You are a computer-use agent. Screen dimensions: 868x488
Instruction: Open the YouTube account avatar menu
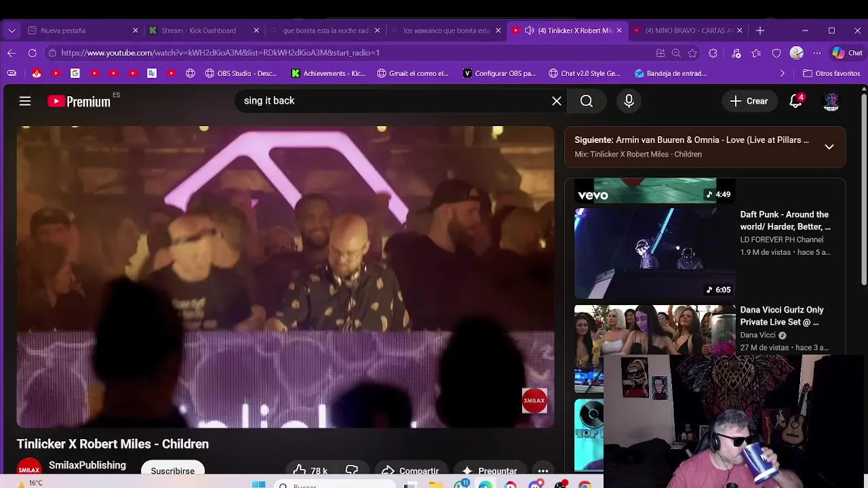(831, 101)
